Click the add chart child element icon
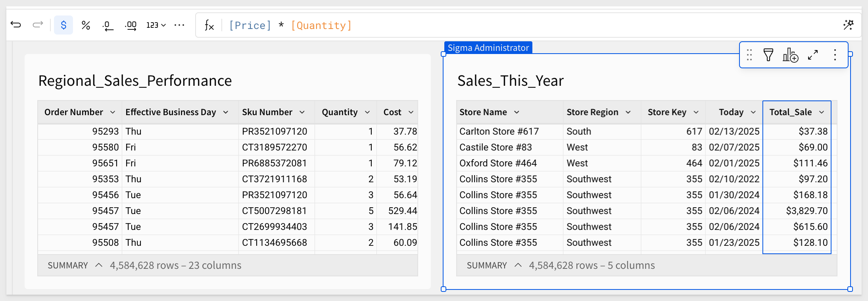The image size is (868, 301). pos(790,55)
